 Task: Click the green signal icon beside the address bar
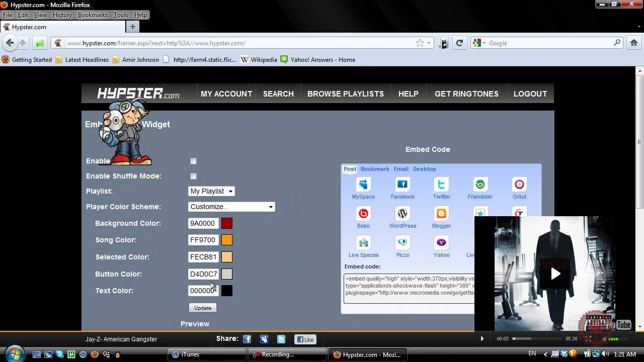[x=40, y=43]
